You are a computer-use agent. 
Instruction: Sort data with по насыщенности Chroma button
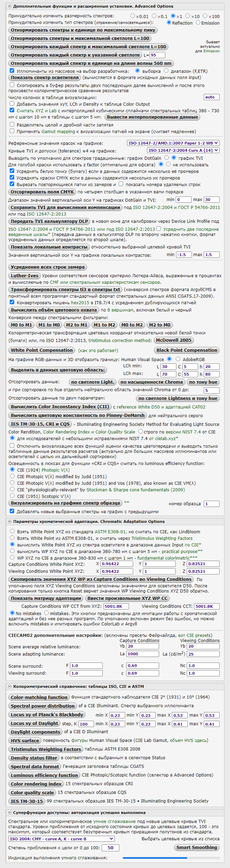click(x=151, y=382)
